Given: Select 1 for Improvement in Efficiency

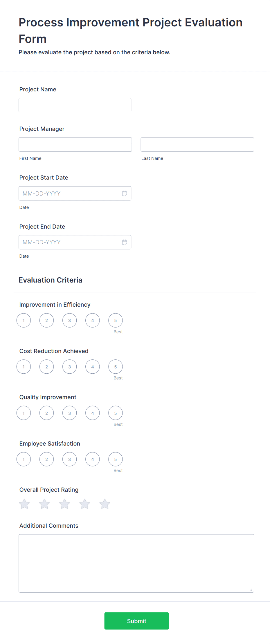Looking at the screenshot, I should point(24,321).
